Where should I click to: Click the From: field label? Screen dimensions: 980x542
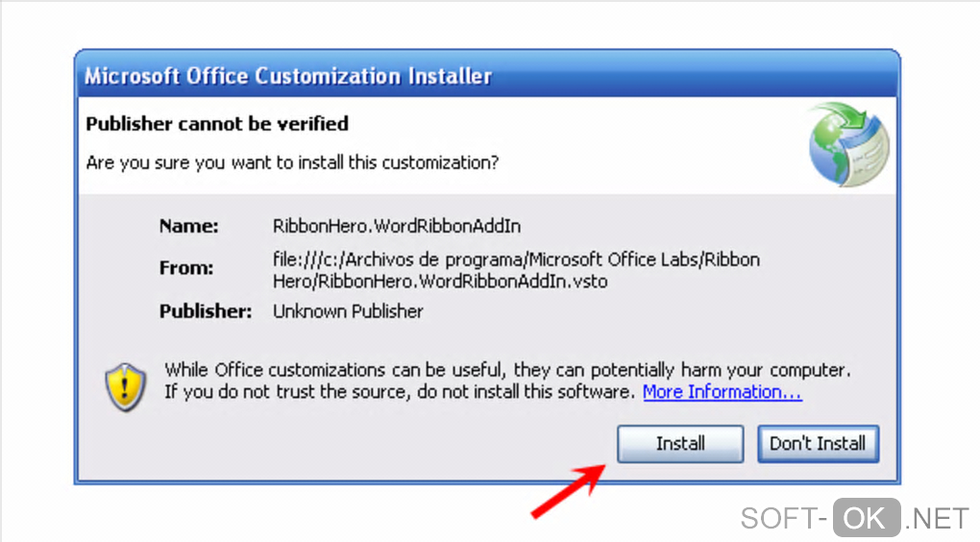(x=186, y=269)
